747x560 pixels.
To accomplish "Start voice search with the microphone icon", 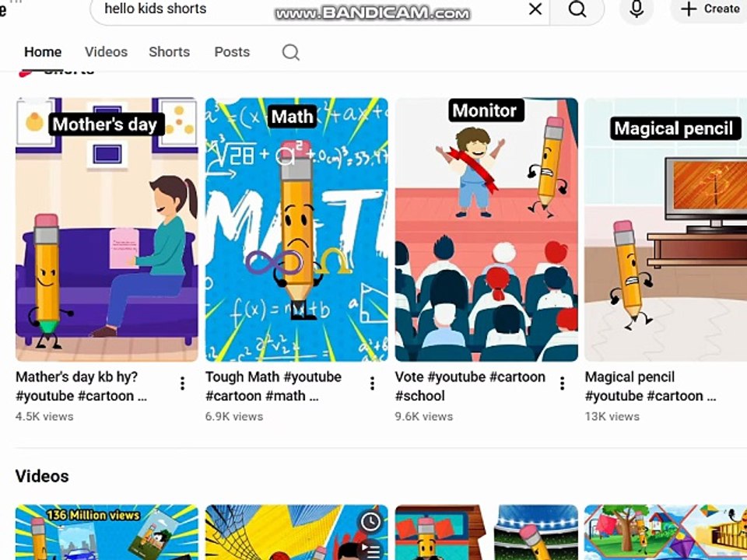I will point(637,9).
